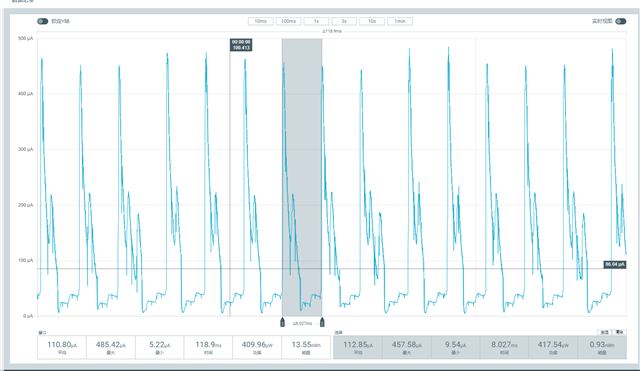Viewport: 640px width, 371px height.
Task: Click selection energy value 0.93 nWh
Action: tap(602, 345)
